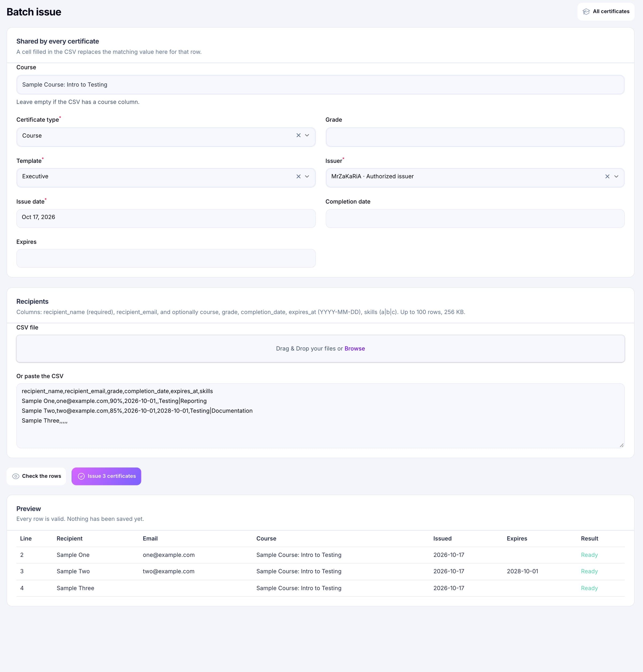Focus the Course text field
Image resolution: width=643 pixels, height=672 pixels.
pyautogui.click(x=320, y=85)
